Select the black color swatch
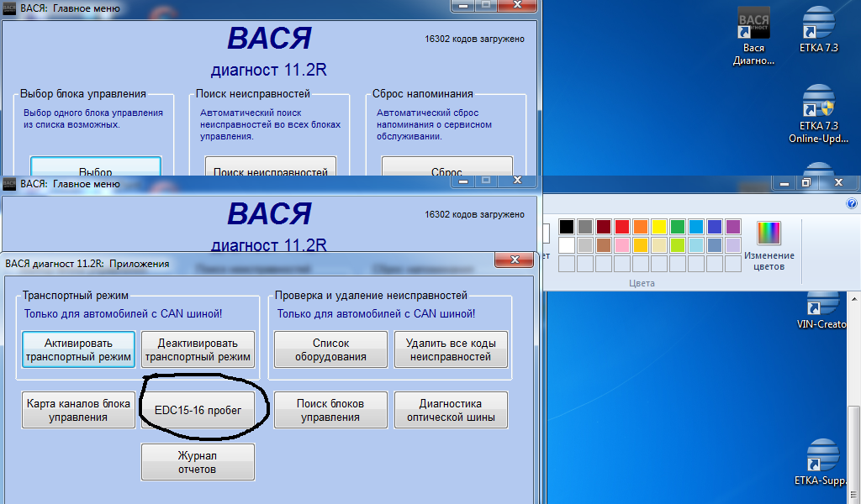861x504 pixels. [x=567, y=227]
